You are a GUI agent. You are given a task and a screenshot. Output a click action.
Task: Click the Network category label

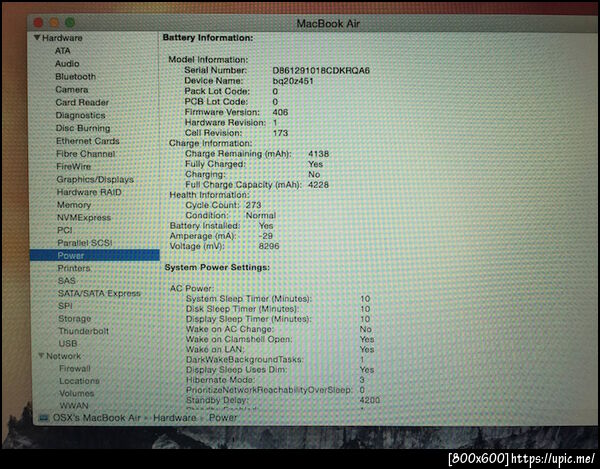coord(64,356)
